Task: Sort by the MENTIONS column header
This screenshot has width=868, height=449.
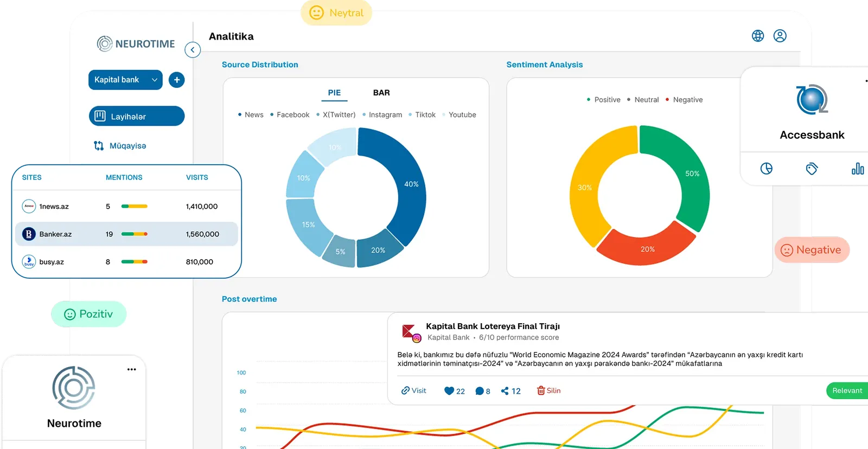Action: click(x=124, y=177)
